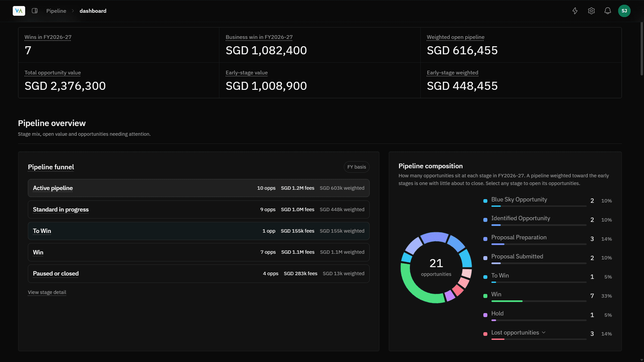Viewport: 644px width, 362px height.
Task: Click the app logo icon
Action: 19,11
